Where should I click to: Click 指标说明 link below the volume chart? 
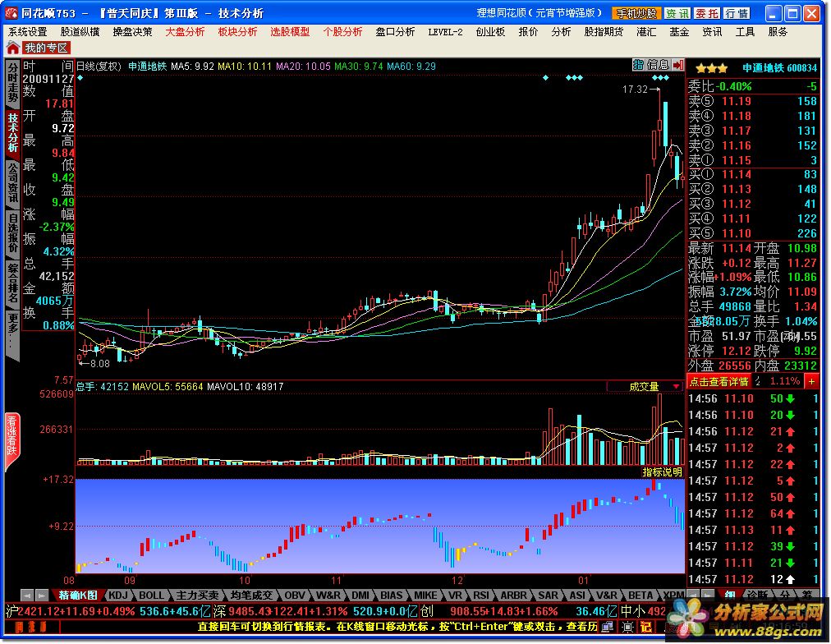point(662,471)
